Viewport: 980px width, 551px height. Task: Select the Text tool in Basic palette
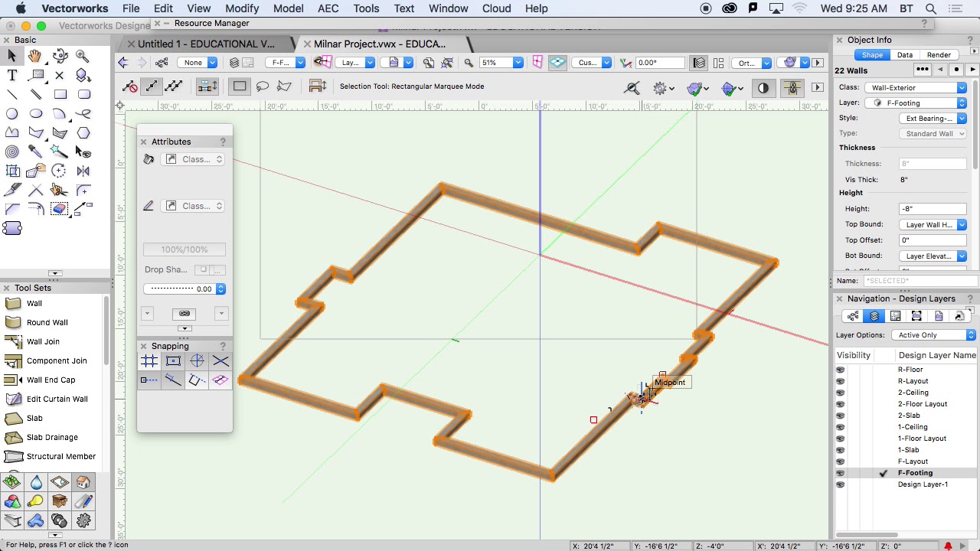click(x=11, y=75)
